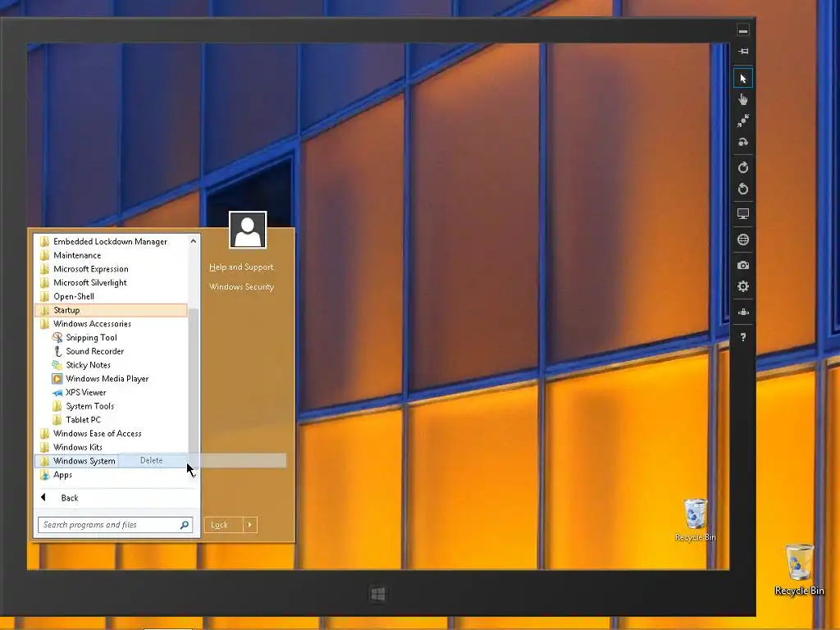Screen dimensions: 840x630
Task: Expand the Embedded Lockdown Manager folder
Action: tap(111, 242)
